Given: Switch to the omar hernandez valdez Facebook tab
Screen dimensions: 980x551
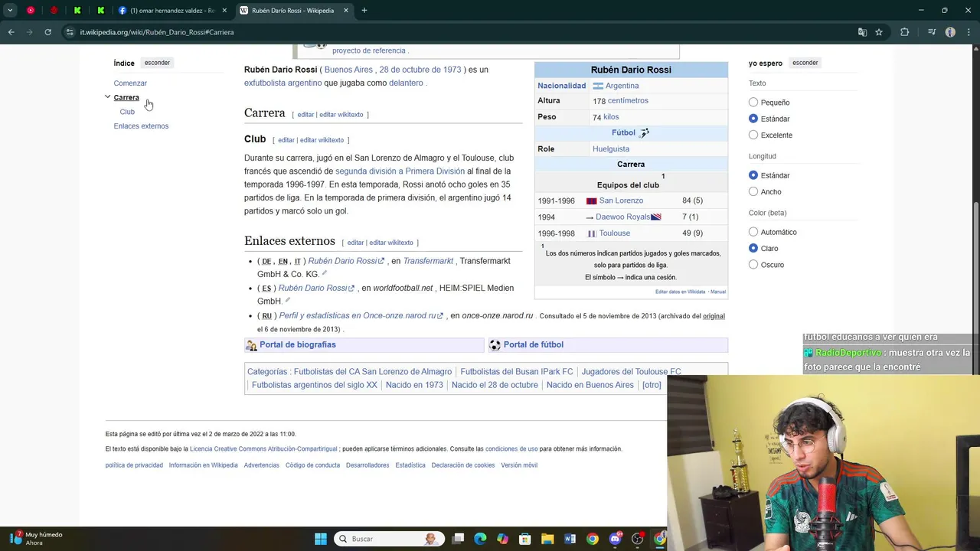Looking at the screenshot, I should (x=168, y=11).
